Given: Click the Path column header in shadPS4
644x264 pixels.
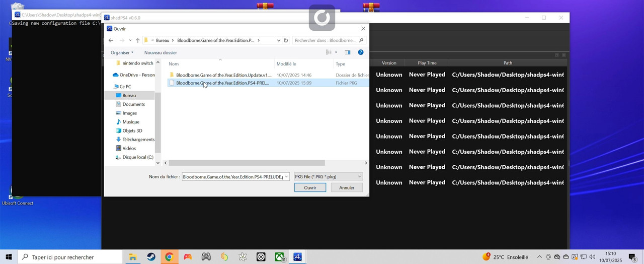Looking at the screenshot, I should click(508, 63).
